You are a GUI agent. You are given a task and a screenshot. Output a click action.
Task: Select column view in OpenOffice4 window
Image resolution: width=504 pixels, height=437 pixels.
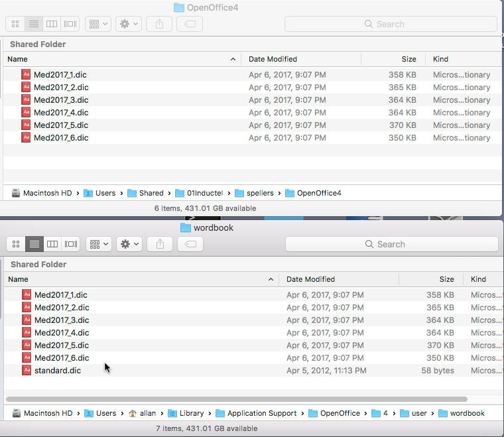coord(52,24)
